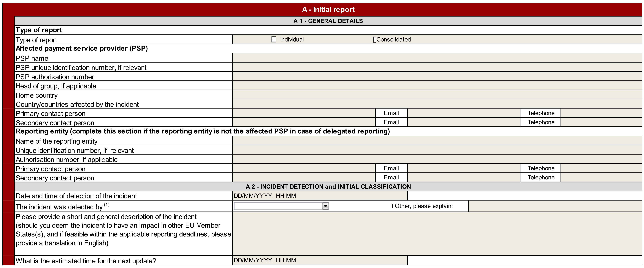Click the PSP name input field

tap(437, 58)
